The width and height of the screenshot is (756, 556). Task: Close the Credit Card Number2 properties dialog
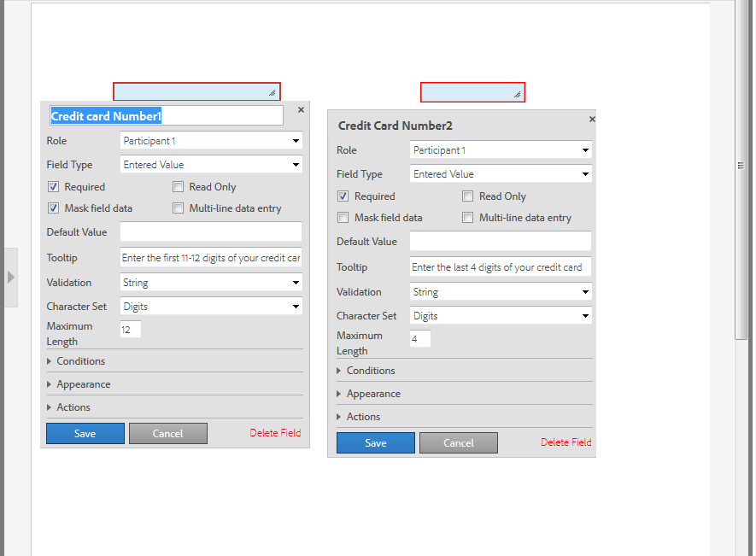pos(592,119)
